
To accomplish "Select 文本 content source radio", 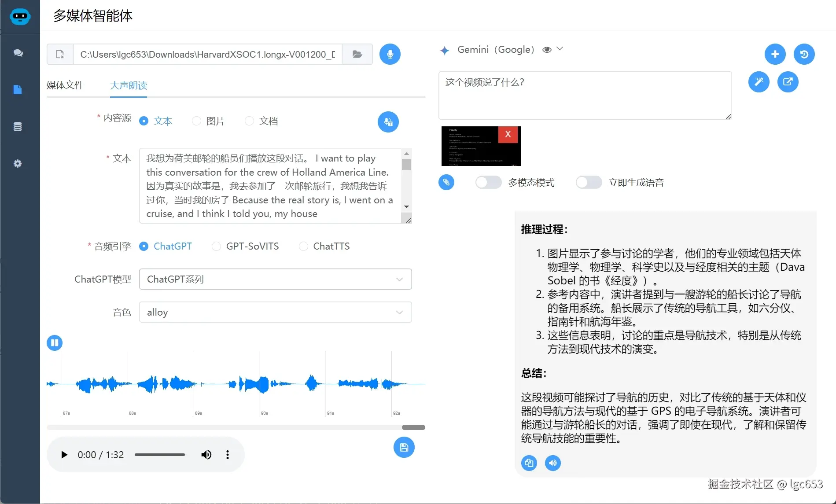I will 144,121.
